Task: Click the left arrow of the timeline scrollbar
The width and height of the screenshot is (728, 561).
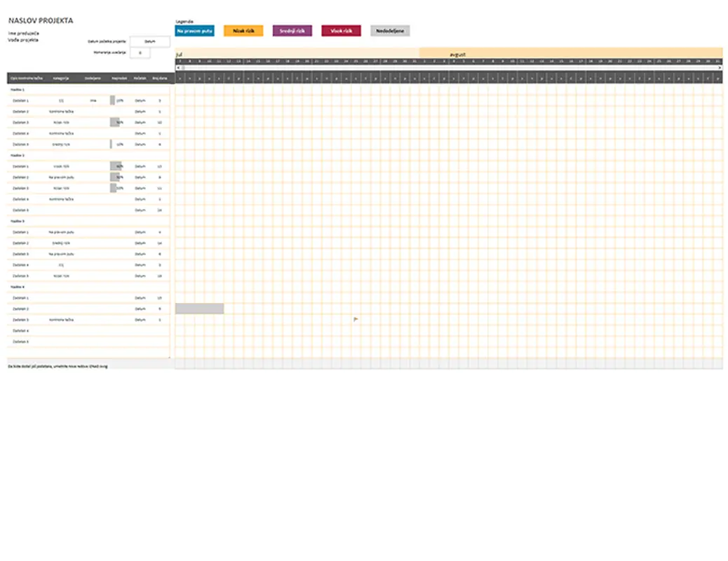Action: tap(178, 67)
